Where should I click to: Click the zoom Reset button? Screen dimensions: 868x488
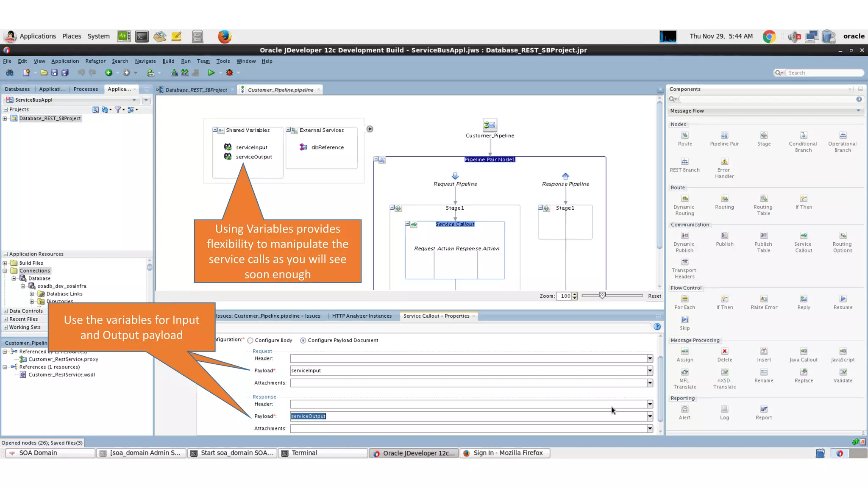654,296
